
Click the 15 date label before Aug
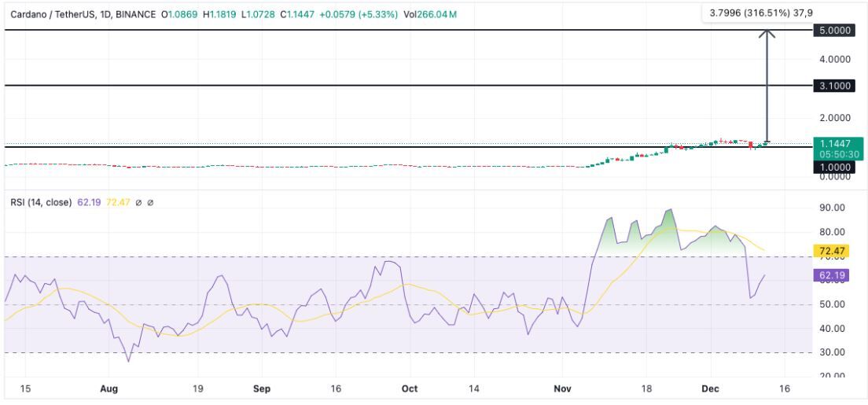click(25, 389)
